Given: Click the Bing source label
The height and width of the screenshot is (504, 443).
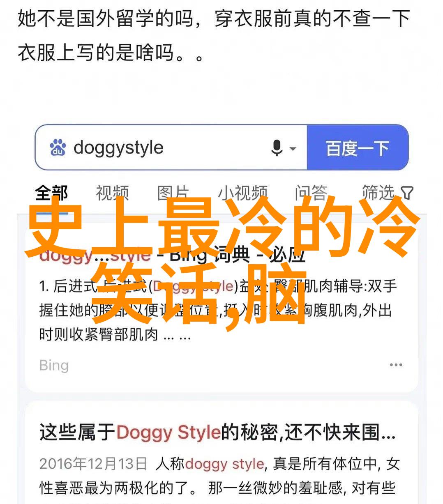Looking at the screenshot, I should tap(54, 365).
